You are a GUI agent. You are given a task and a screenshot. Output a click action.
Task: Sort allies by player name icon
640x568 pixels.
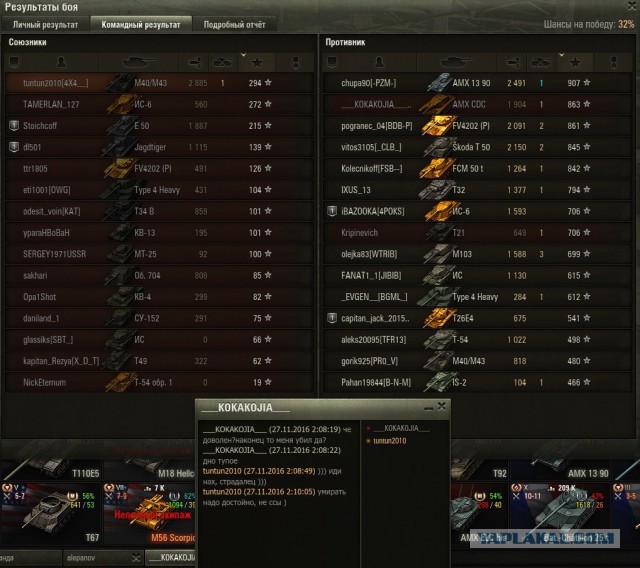tap(61, 62)
